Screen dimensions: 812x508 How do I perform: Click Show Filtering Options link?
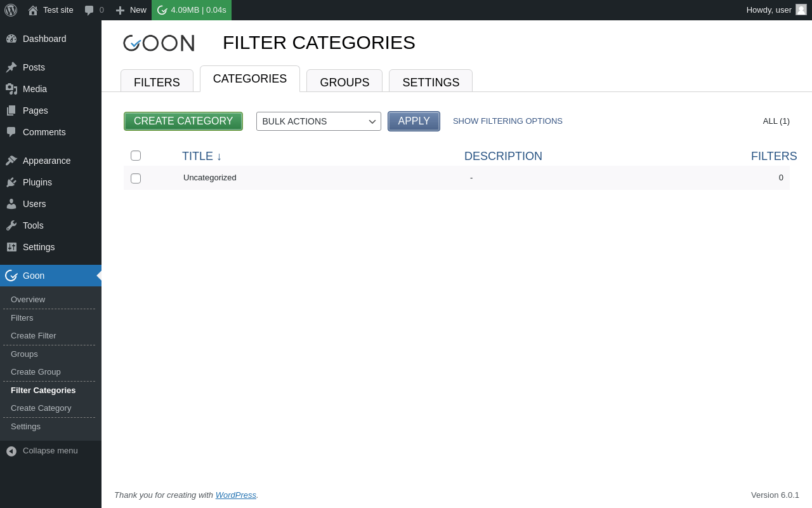point(507,121)
